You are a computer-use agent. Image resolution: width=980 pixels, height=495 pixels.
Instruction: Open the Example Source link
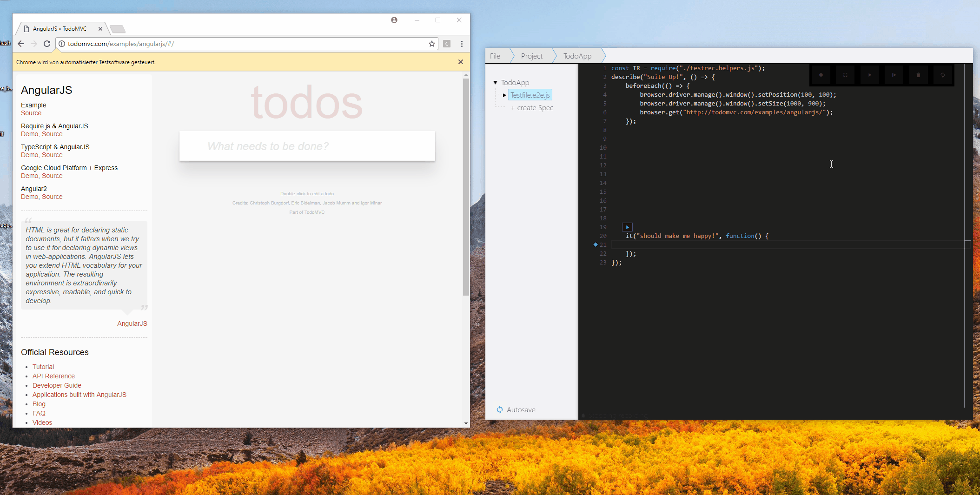pos(31,113)
